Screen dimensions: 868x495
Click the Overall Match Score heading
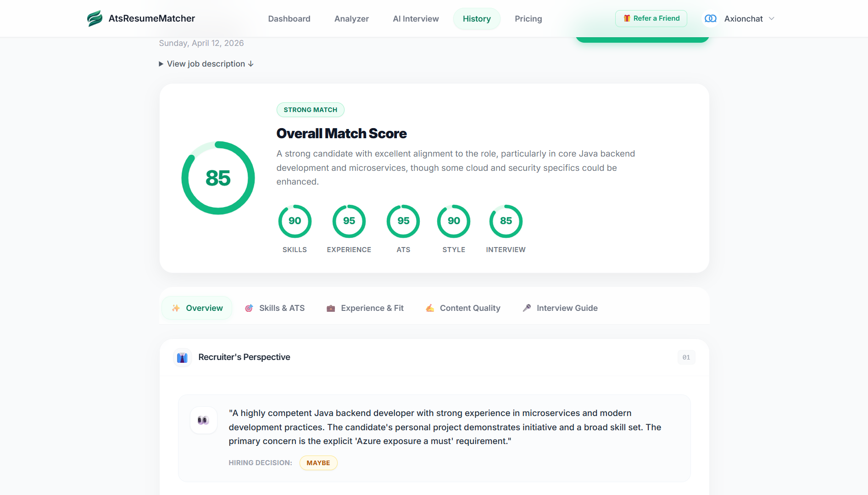(341, 134)
